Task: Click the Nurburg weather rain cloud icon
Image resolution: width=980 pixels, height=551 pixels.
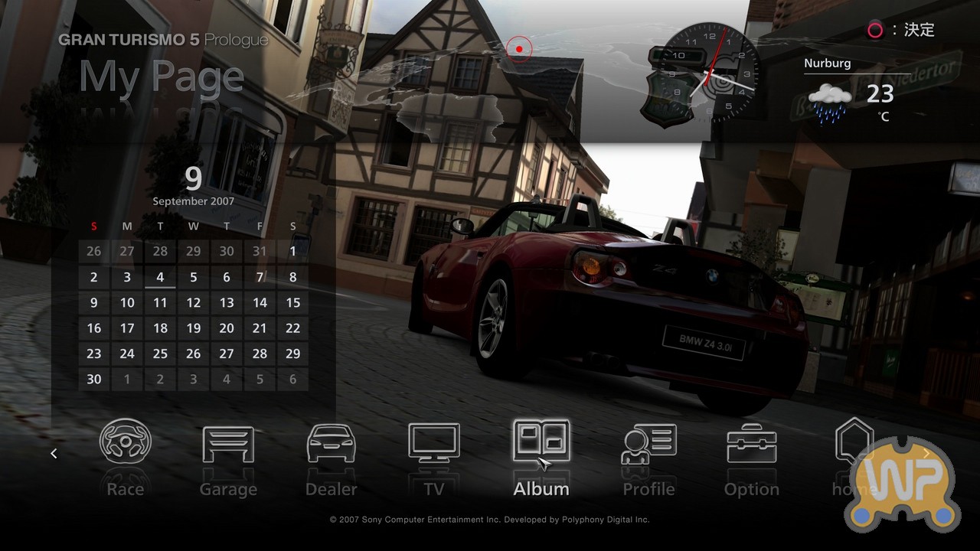Action: click(x=830, y=102)
